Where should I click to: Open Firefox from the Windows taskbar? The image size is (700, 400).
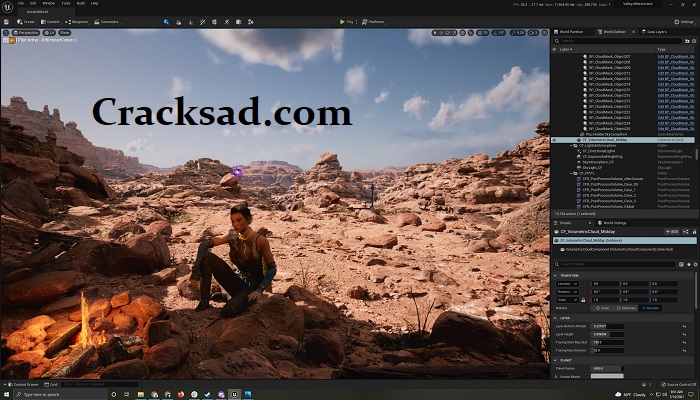(x=181, y=395)
